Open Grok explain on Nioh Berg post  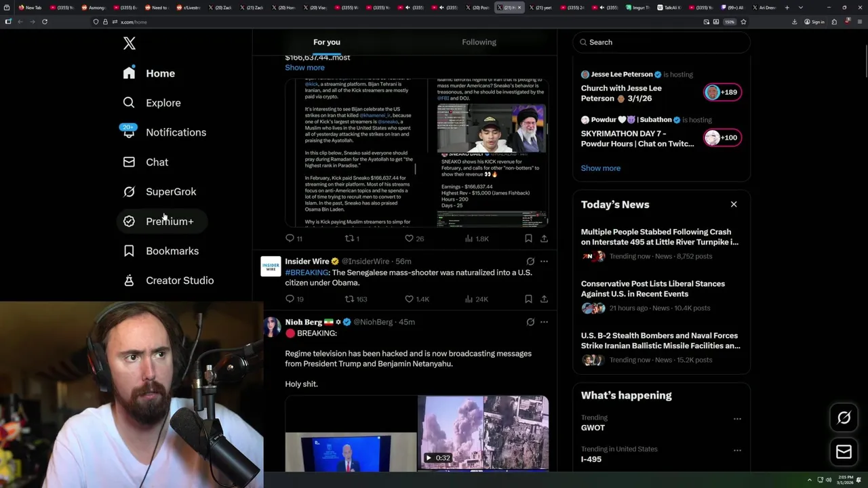(530, 322)
